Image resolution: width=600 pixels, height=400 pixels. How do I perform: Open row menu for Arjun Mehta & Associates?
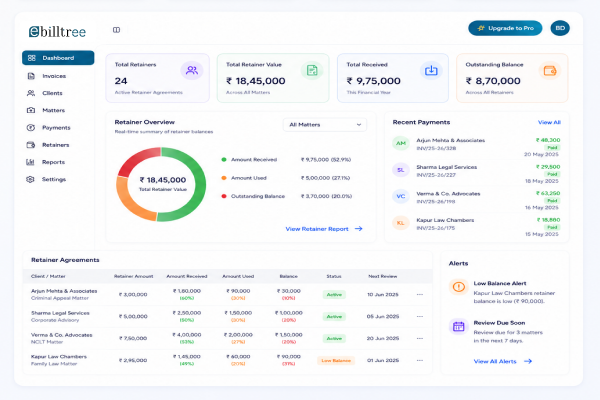[x=420, y=295]
